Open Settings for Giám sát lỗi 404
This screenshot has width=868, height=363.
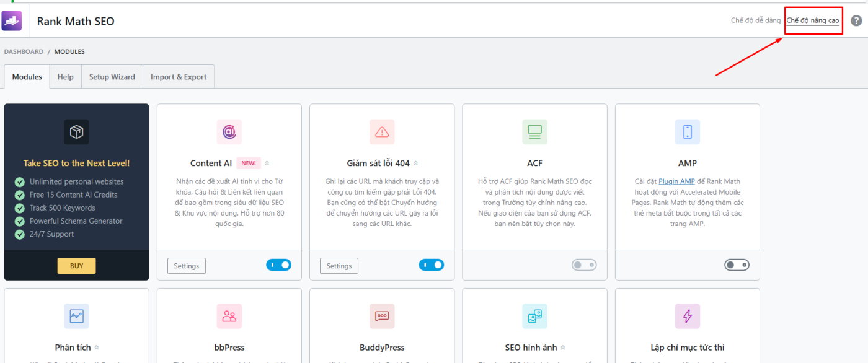click(x=339, y=266)
